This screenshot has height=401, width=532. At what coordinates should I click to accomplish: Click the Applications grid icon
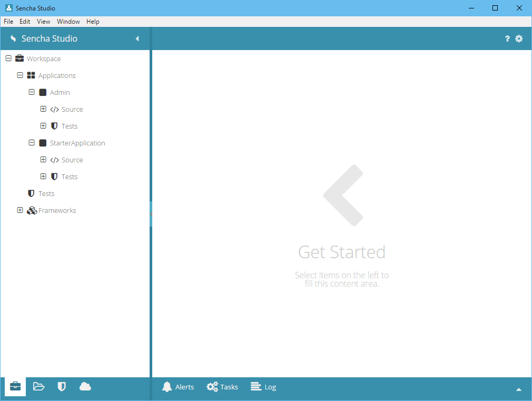click(31, 75)
